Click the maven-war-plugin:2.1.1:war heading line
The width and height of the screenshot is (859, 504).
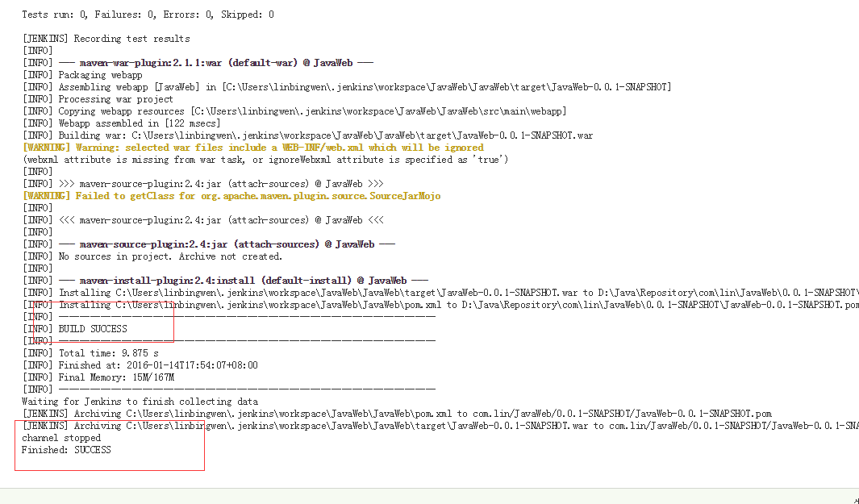pos(198,63)
